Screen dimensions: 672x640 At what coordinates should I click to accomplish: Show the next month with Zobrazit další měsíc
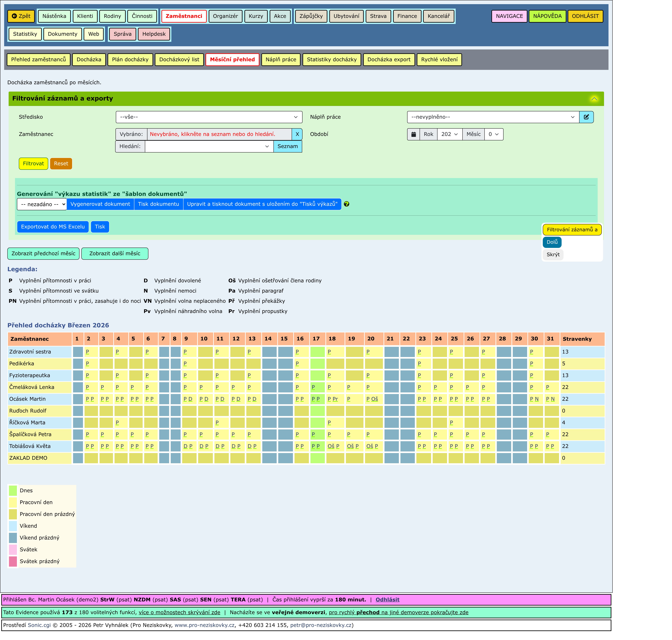(x=115, y=253)
